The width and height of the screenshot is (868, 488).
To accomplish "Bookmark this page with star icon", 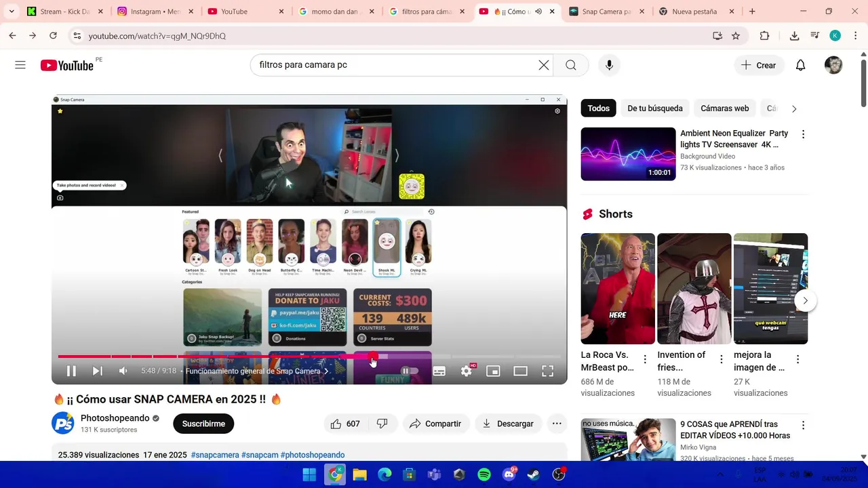I will click(x=736, y=36).
